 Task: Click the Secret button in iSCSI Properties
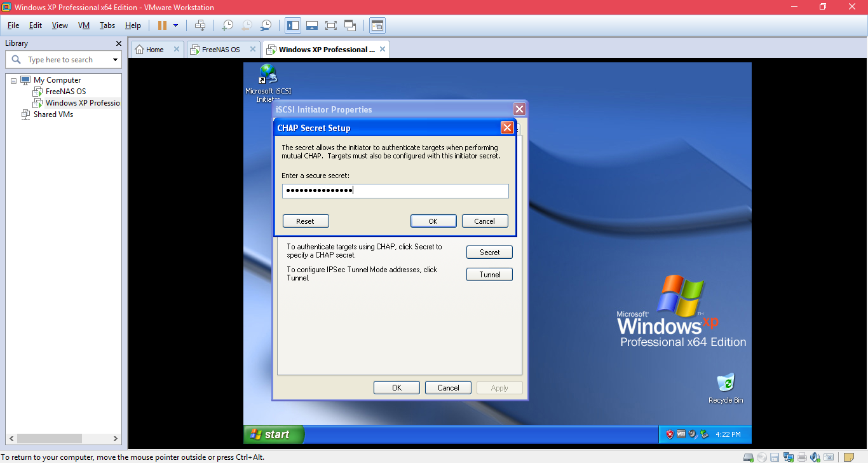click(489, 252)
